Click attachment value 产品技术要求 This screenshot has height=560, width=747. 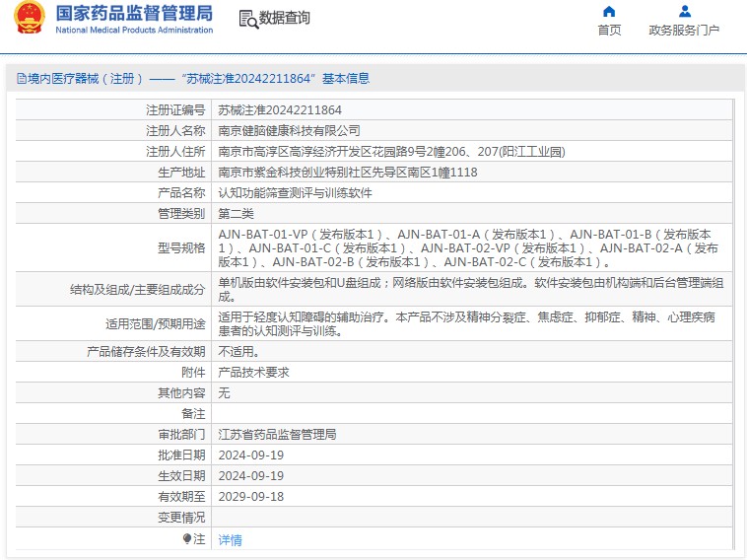(x=254, y=373)
